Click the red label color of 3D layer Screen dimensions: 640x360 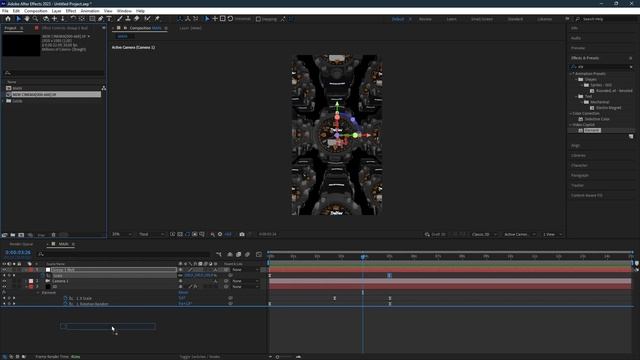pos(31,287)
